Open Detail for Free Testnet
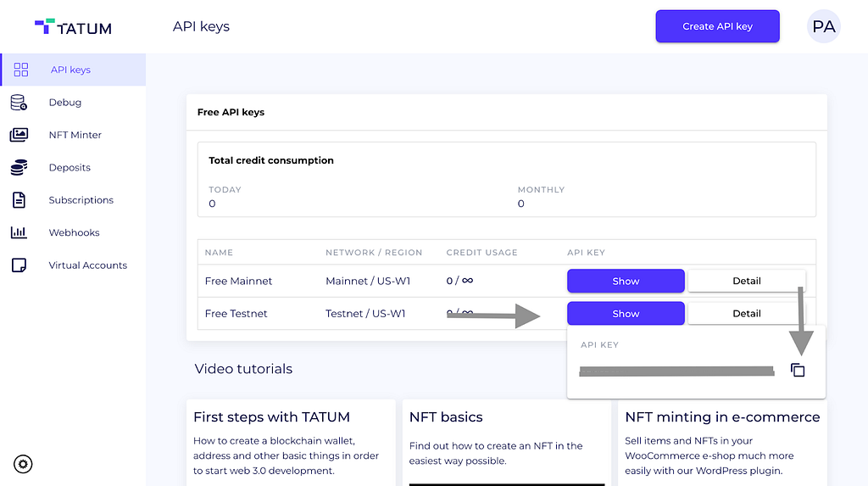868x486 pixels. [x=746, y=314]
